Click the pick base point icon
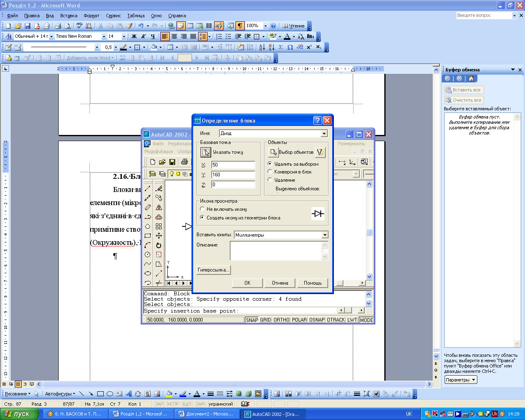The width and height of the screenshot is (525, 420). (205, 152)
